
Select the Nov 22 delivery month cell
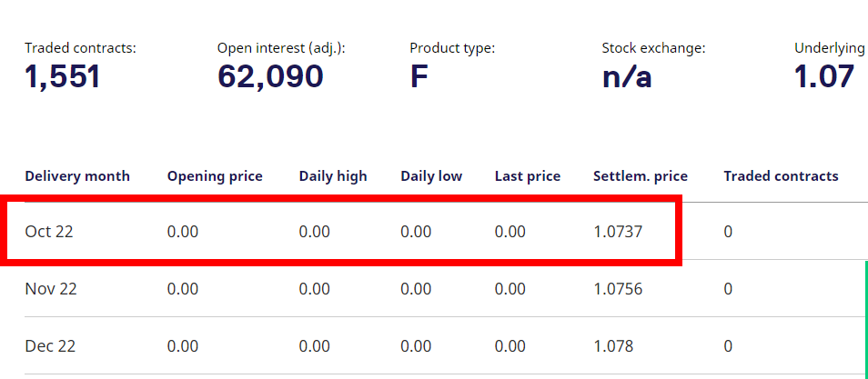(51, 289)
